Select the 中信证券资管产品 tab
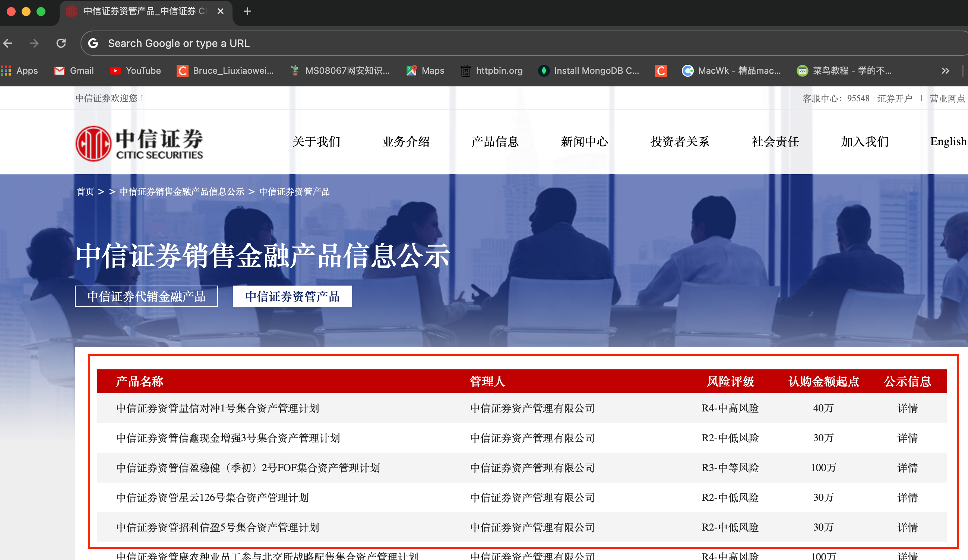Image resolution: width=968 pixels, height=560 pixels. (292, 296)
